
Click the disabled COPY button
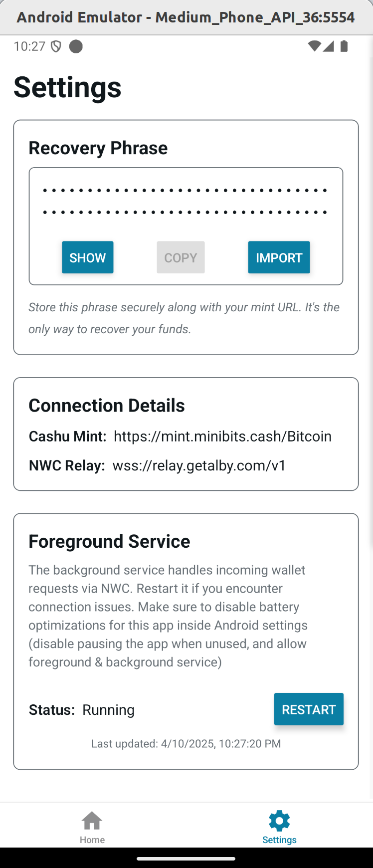tap(181, 257)
